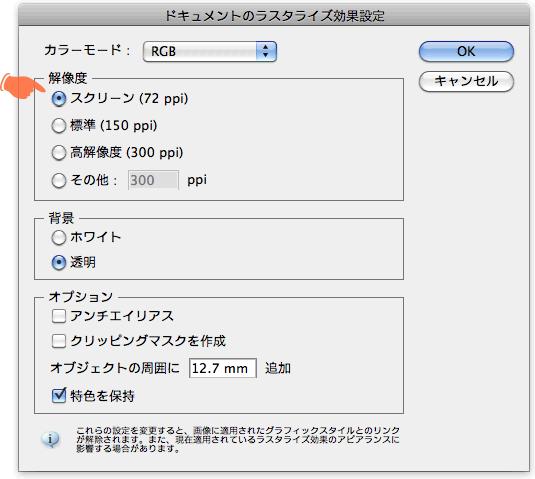This screenshot has height=479, width=535.
Task: Choose 高解像度 (300 ppi) resolution
Action: (x=59, y=153)
